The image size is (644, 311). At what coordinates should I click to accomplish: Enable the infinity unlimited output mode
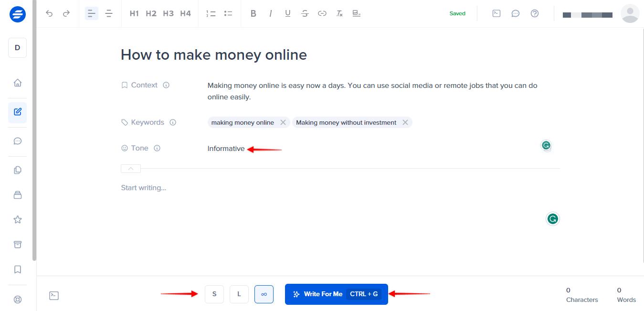coord(264,294)
